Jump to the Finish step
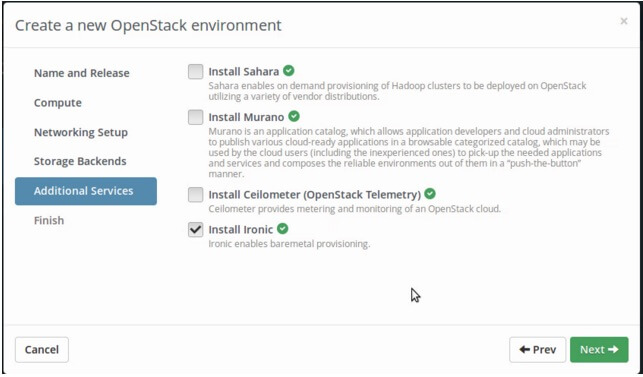 coord(49,221)
